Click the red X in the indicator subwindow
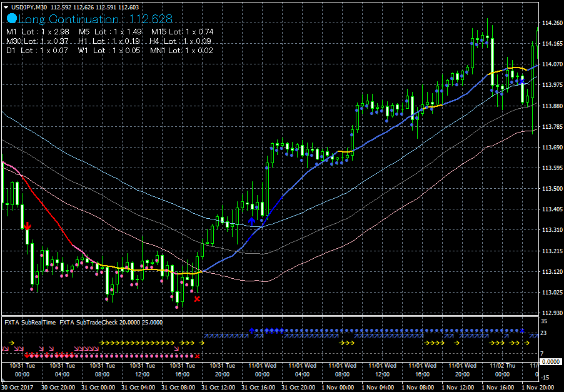This screenshot has height=392, width=564. (x=198, y=356)
